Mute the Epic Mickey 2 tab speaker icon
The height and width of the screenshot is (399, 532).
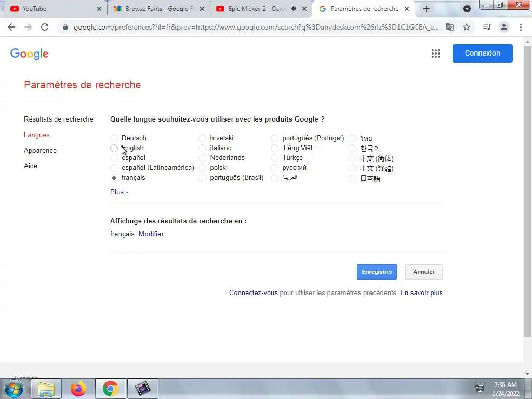[x=294, y=9]
